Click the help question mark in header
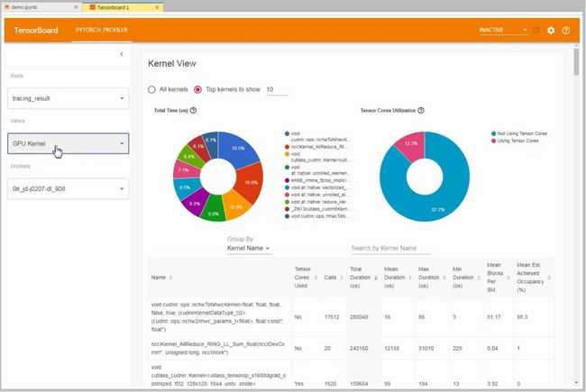Screen dimensions: 586x392 click(566, 30)
